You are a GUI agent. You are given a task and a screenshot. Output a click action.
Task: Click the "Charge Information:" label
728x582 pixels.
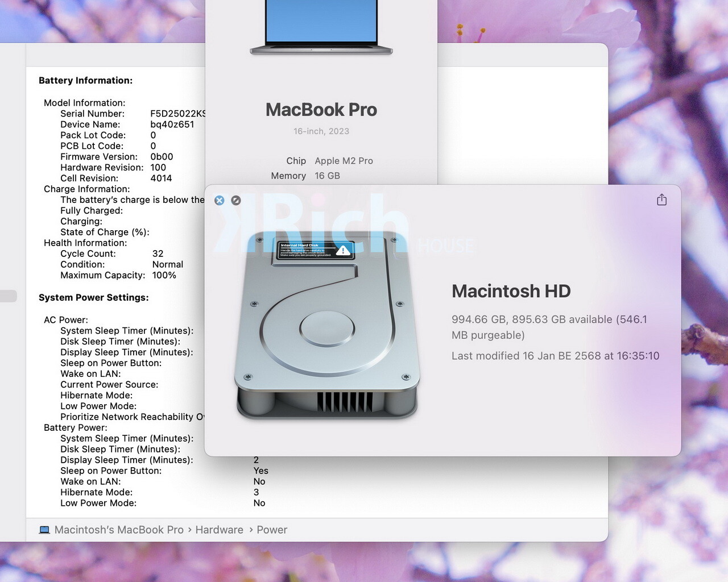tap(86, 189)
